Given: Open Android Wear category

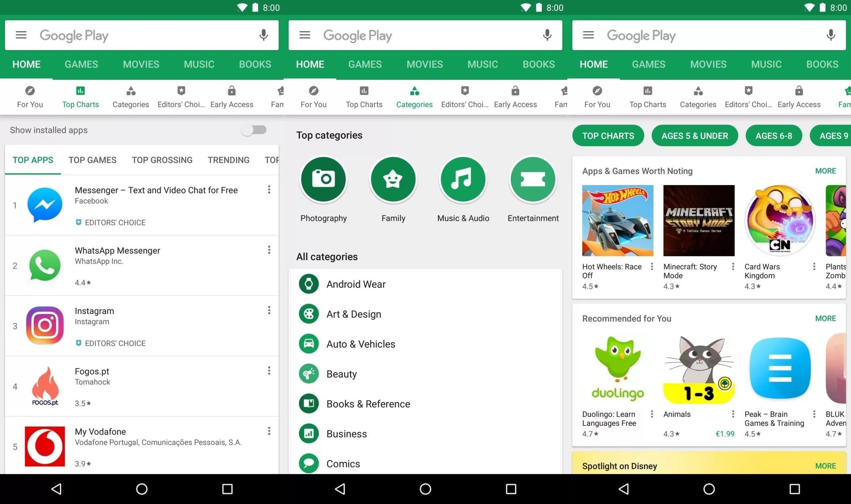Looking at the screenshot, I should [356, 284].
